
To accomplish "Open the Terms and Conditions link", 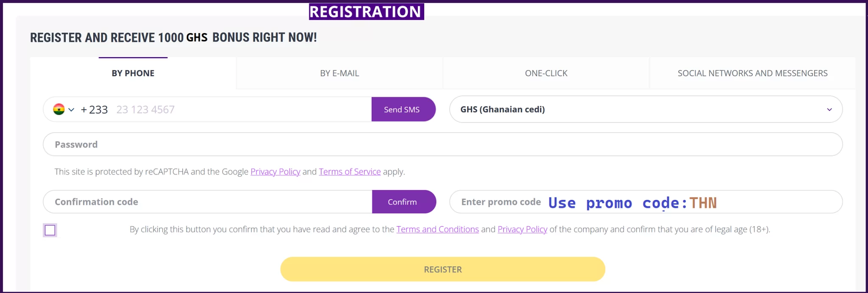I will (x=437, y=229).
